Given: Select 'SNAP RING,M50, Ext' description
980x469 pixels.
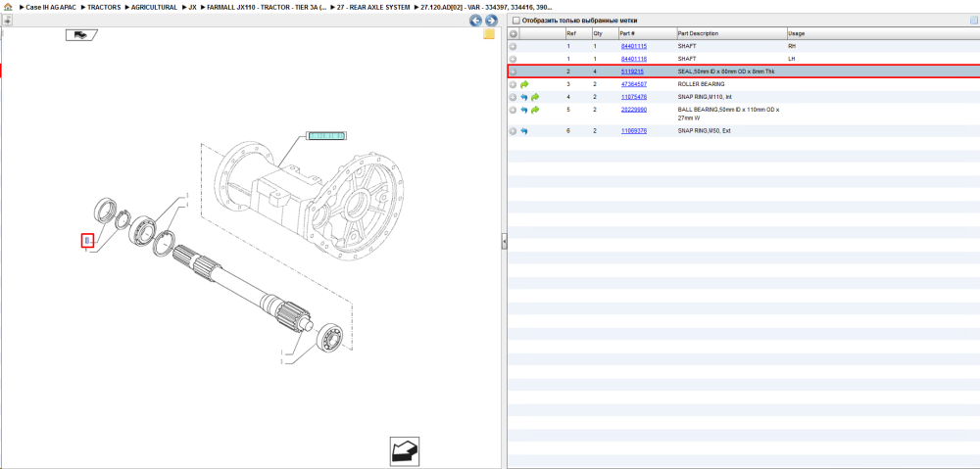Looking at the screenshot, I should point(705,131).
